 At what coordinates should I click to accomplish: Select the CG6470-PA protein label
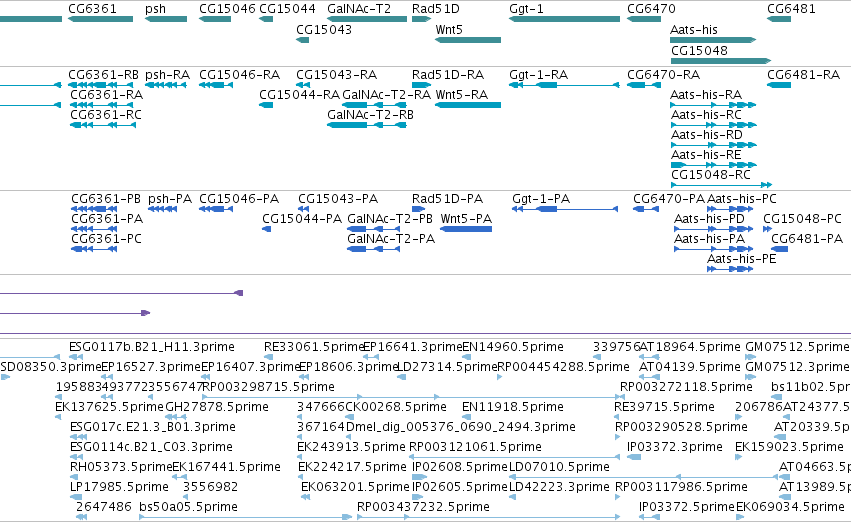point(669,199)
